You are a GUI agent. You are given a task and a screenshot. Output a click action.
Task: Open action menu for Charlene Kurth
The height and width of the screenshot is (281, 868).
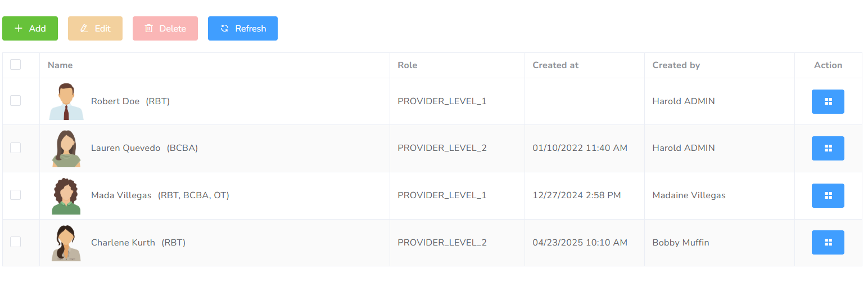tap(828, 242)
